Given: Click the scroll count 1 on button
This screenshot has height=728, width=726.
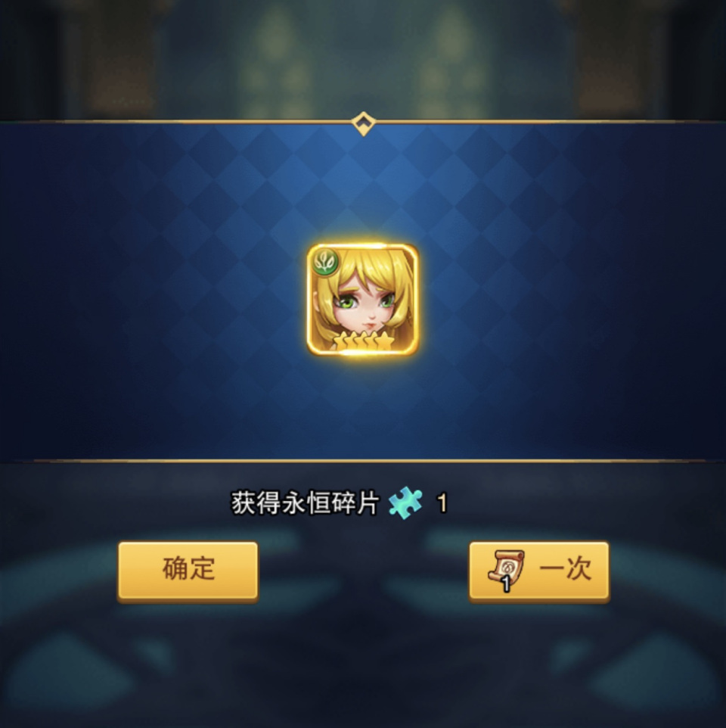Looking at the screenshot, I should pos(506,584).
